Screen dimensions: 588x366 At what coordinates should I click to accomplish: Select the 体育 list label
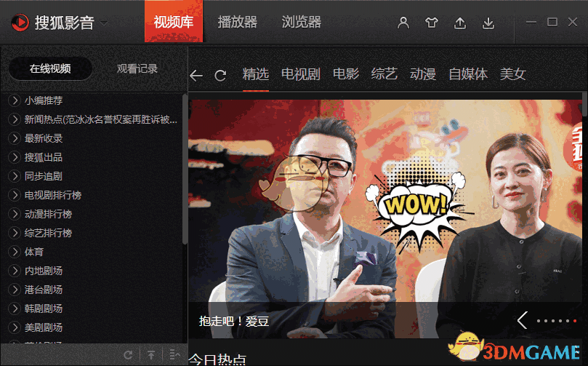click(x=34, y=252)
